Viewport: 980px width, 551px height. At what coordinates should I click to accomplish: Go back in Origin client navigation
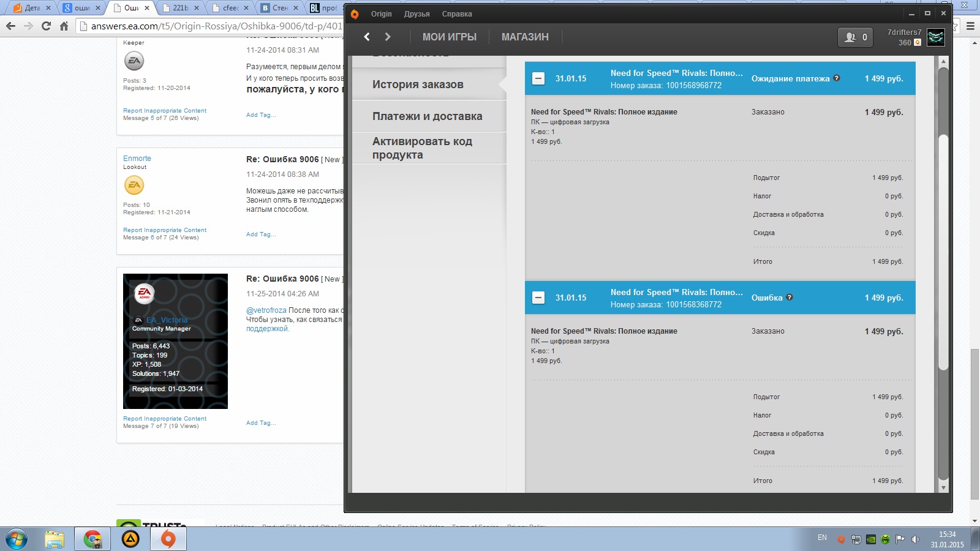(x=367, y=37)
